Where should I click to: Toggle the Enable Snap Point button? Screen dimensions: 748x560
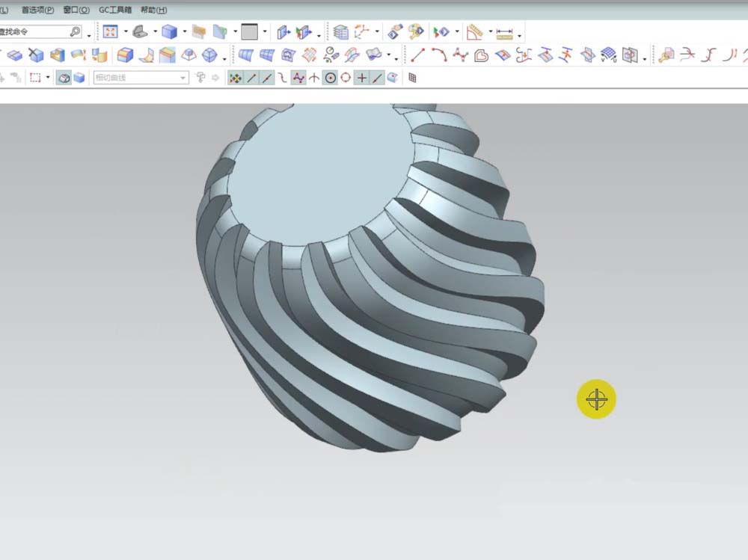coord(235,78)
